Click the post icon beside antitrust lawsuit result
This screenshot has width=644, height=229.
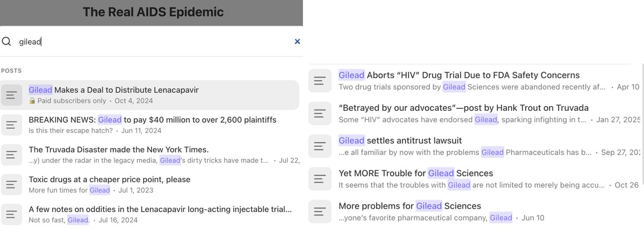pyautogui.click(x=320, y=146)
